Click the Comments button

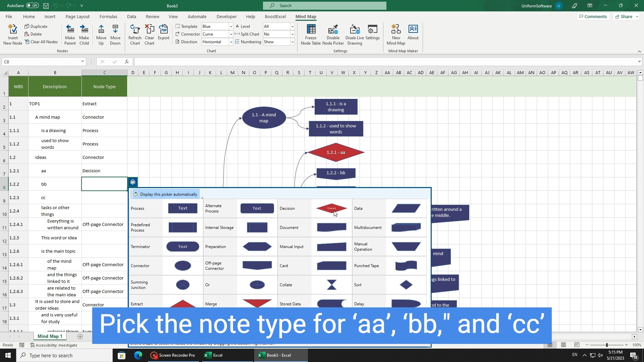tap(593, 16)
